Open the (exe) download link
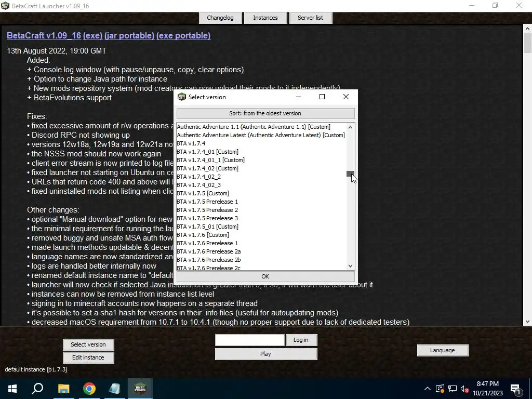Screen dimensions: 532x399 [92, 35]
